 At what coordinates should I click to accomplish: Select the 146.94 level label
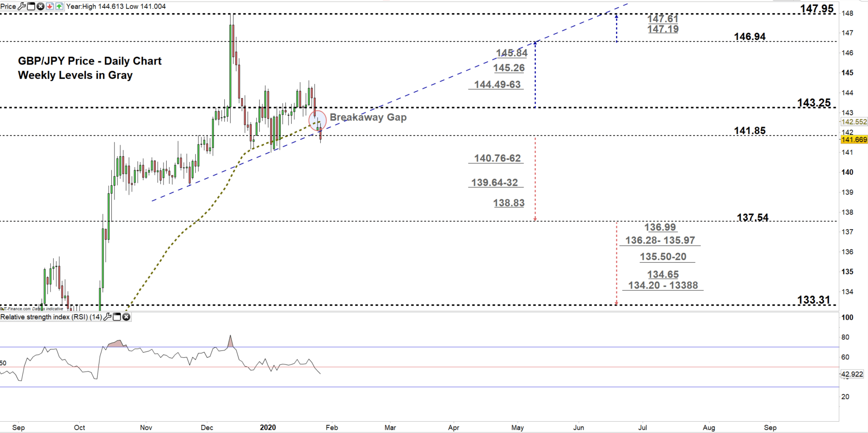(750, 36)
